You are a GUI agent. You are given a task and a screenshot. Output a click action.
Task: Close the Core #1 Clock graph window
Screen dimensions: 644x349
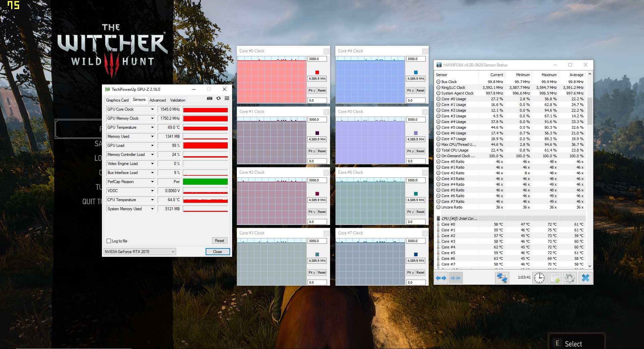click(x=326, y=112)
